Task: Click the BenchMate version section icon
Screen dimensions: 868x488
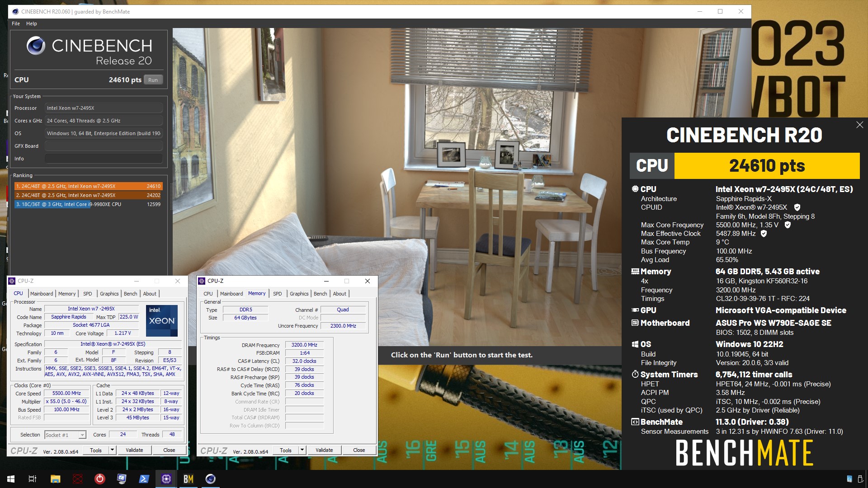Action: tap(635, 422)
